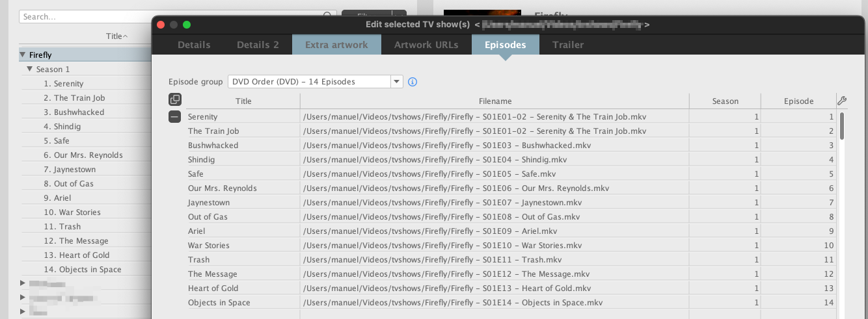Viewport: 868px width, 319px height.
Task: Click the Trash title cell in table
Action: click(243, 260)
